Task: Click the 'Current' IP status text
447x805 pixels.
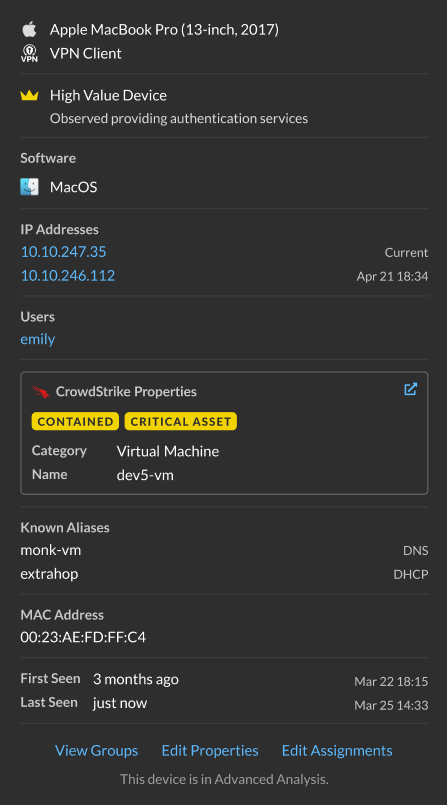Action: [406, 253]
